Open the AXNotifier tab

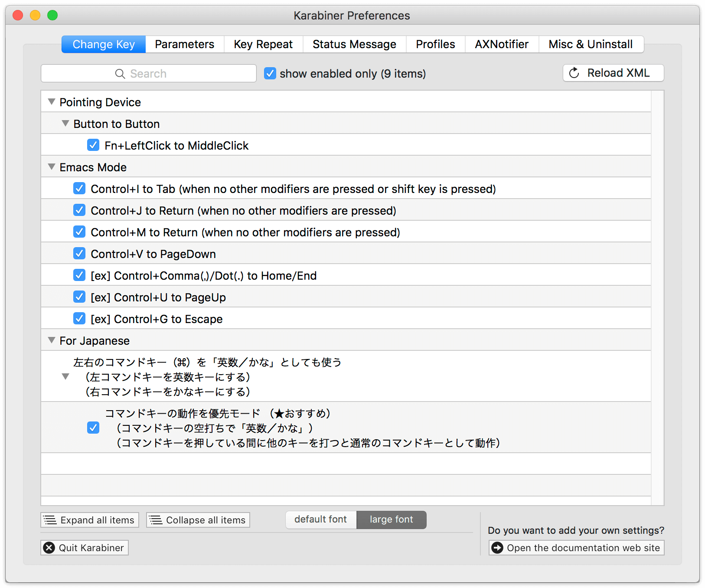pos(502,44)
